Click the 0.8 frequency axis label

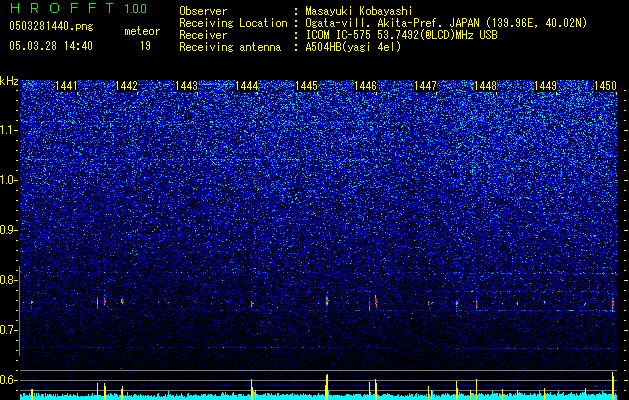coord(8,280)
